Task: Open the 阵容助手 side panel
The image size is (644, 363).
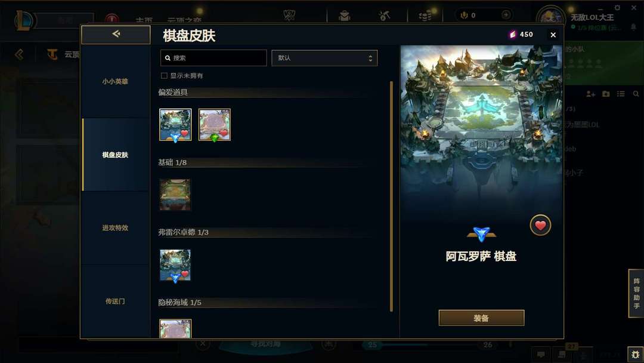Action: pyautogui.click(x=636, y=293)
